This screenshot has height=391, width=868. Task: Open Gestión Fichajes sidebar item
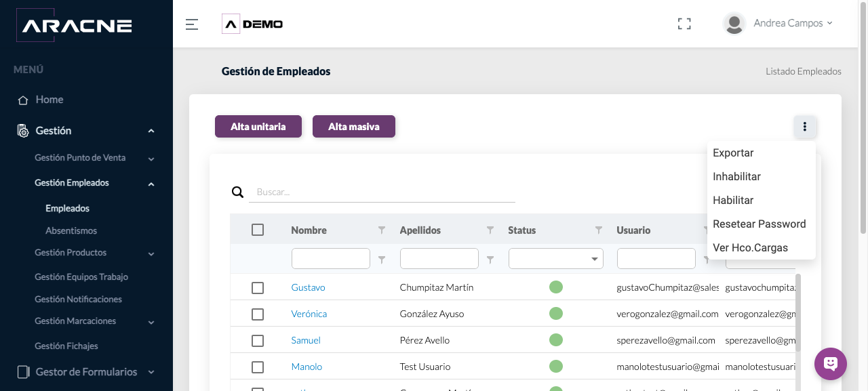(x=66, y=346)
